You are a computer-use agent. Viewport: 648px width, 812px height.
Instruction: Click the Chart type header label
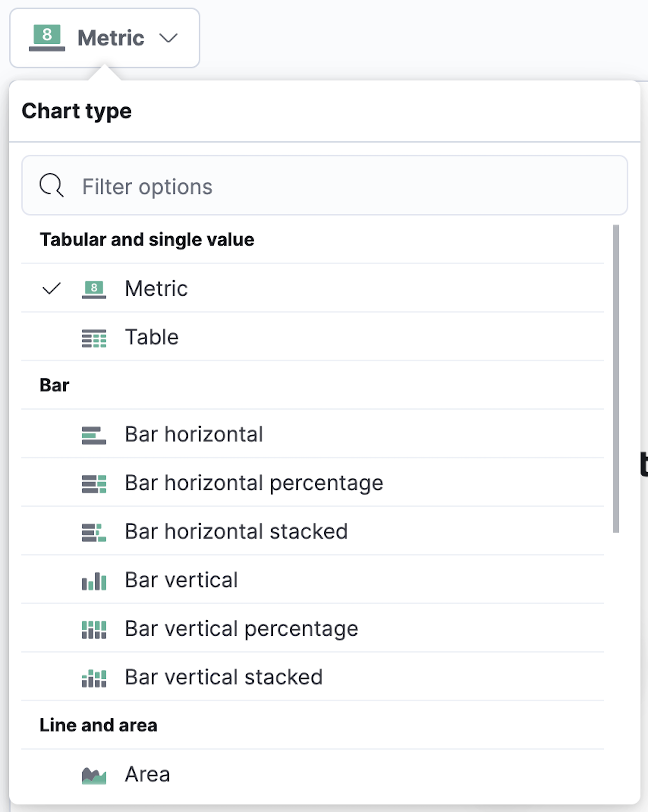pos(77,111)
